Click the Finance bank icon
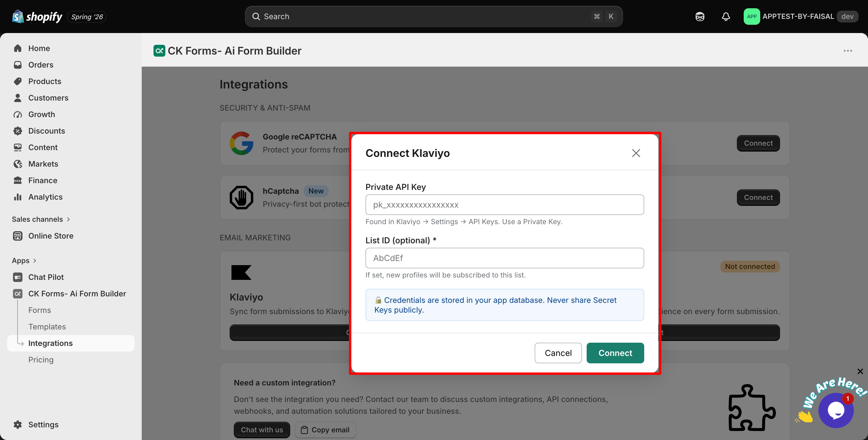The height and width of the screenshot is (440, 868). pos(18,180)
